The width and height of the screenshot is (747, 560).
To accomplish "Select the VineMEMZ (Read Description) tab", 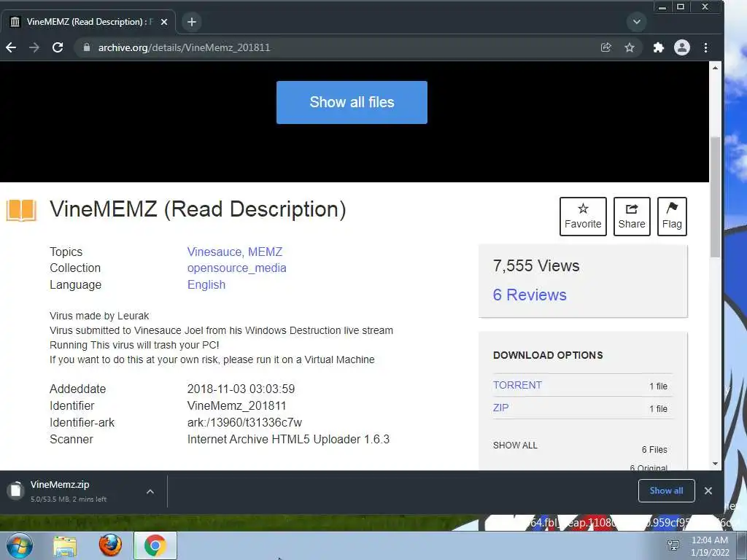I will click(x=88, y=22).
